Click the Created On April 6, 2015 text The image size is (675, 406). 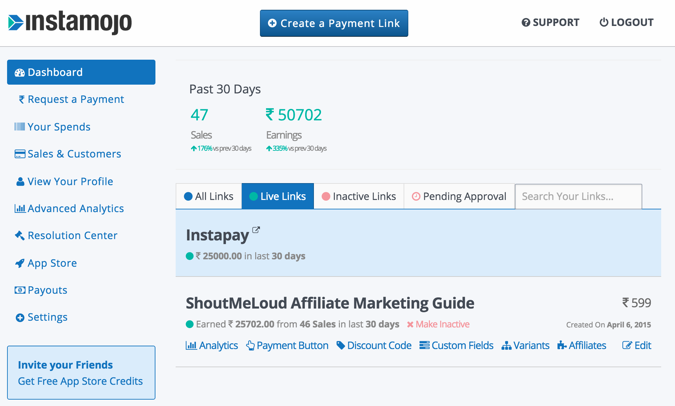608,325
